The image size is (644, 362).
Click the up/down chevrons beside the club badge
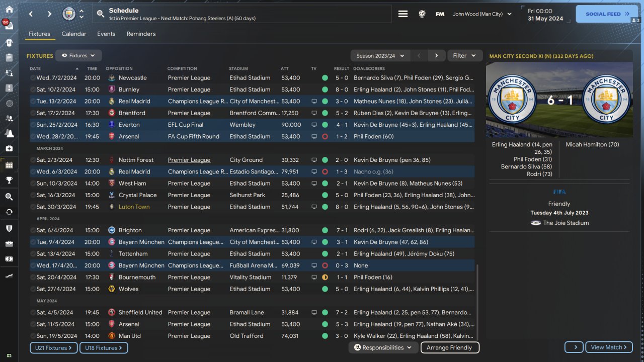pos(82,14)
